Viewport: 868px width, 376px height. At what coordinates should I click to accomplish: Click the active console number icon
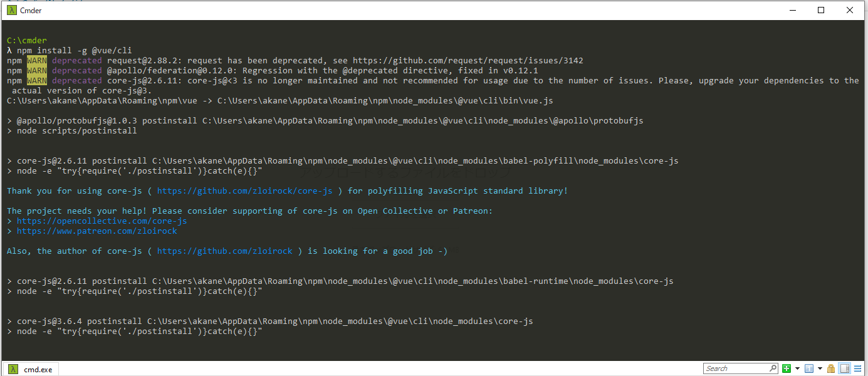click(x=809, y=368)
